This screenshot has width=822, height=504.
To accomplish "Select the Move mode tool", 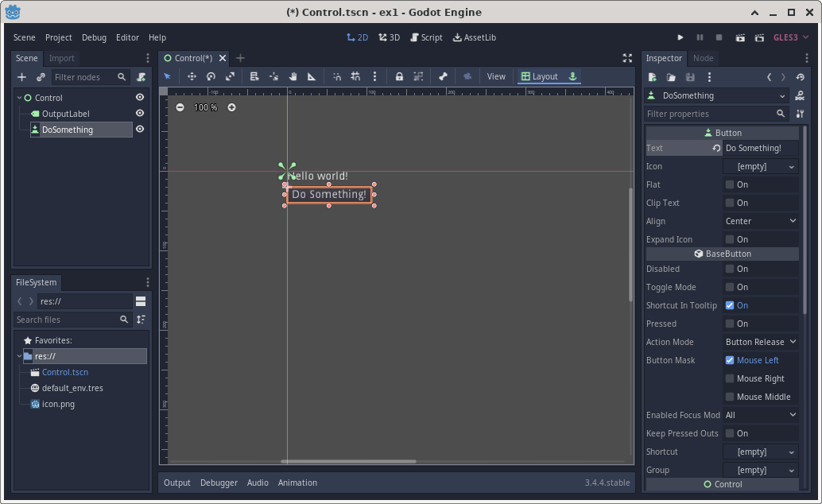I will coord(192,76).
